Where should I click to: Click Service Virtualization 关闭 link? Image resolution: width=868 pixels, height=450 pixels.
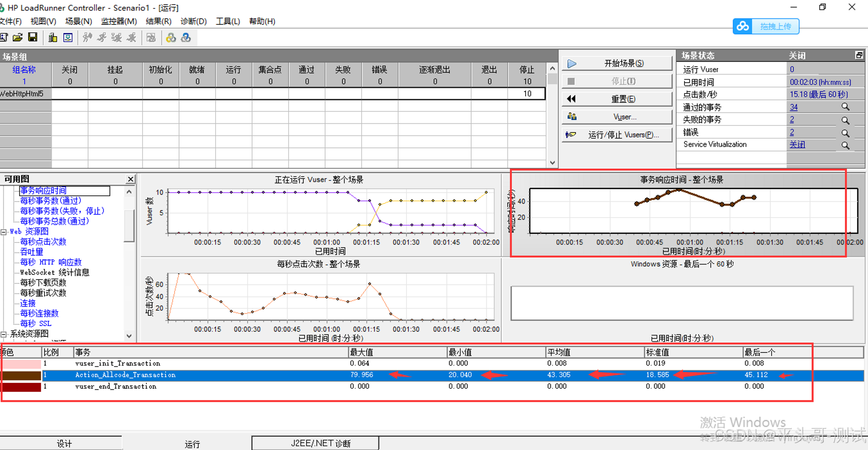pyautogui.click(x=797, y=145)
